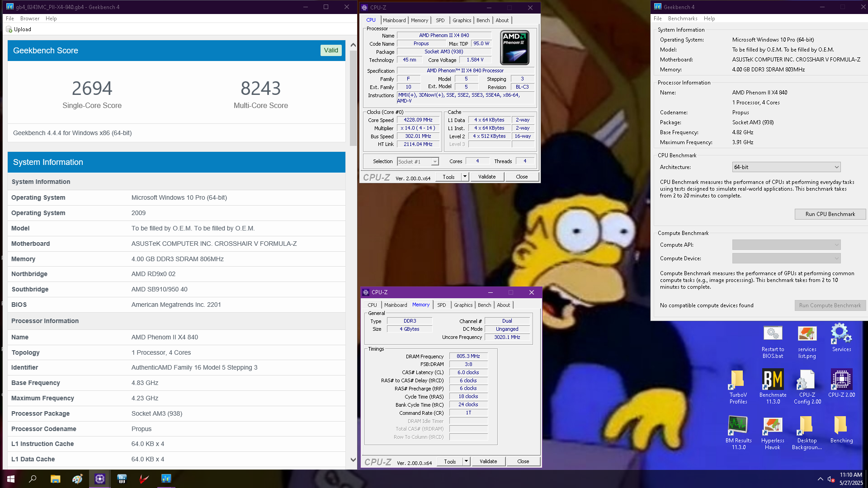Open the File menu in Geekbench results window
Screen dimensions: 868x488
(10, 19)
